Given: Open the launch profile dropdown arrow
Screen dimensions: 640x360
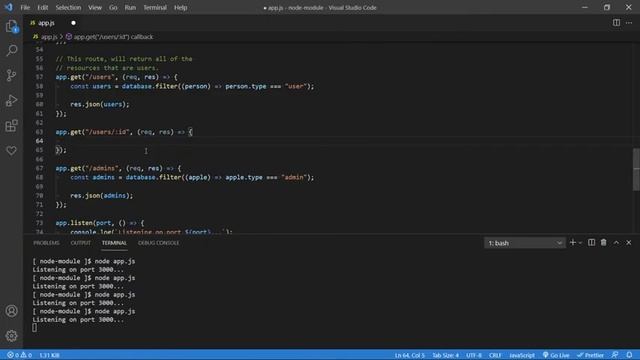Looking at the screenshot, I should tap(580, 242).
